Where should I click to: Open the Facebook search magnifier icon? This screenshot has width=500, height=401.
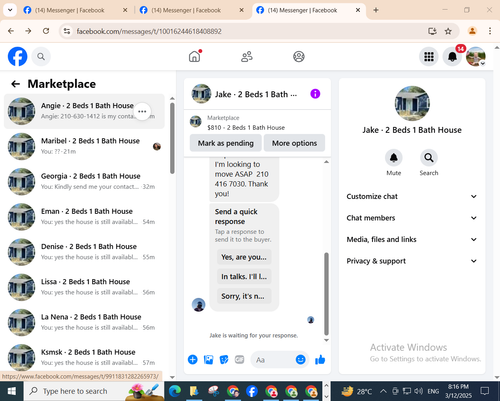[41, 57]
